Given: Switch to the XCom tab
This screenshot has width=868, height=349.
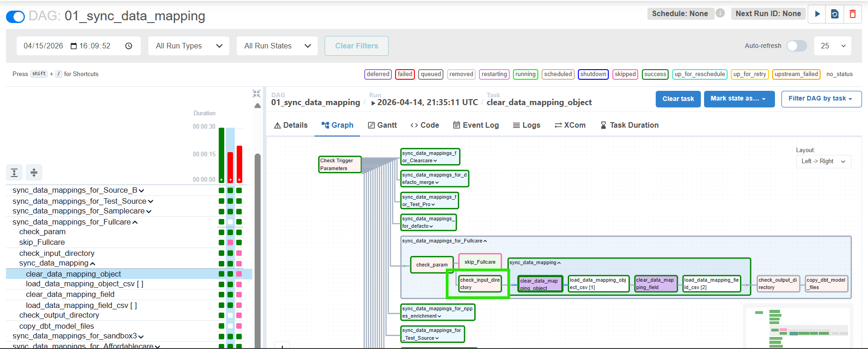Looking at the screenshot, I should pyautogui.click(x=570, y=125).
